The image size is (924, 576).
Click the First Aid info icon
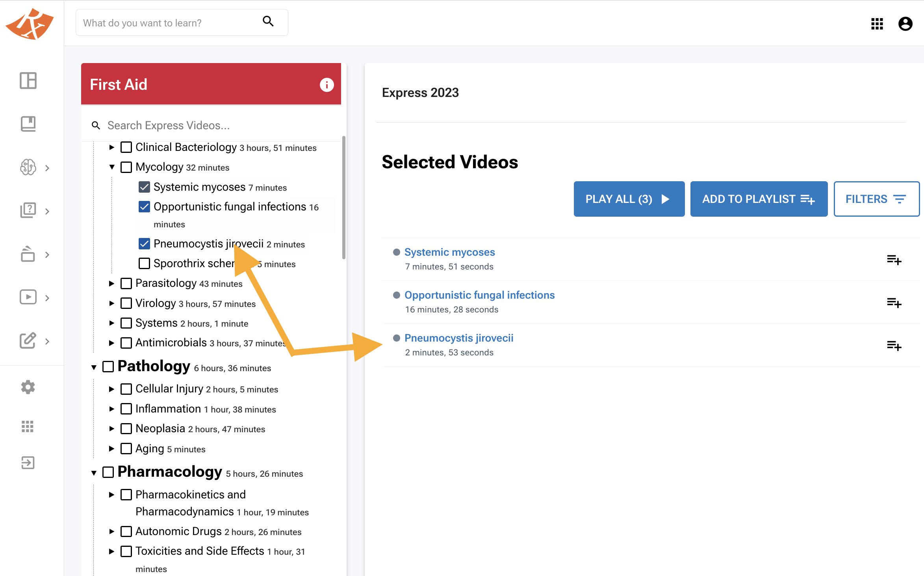(327, 85)
